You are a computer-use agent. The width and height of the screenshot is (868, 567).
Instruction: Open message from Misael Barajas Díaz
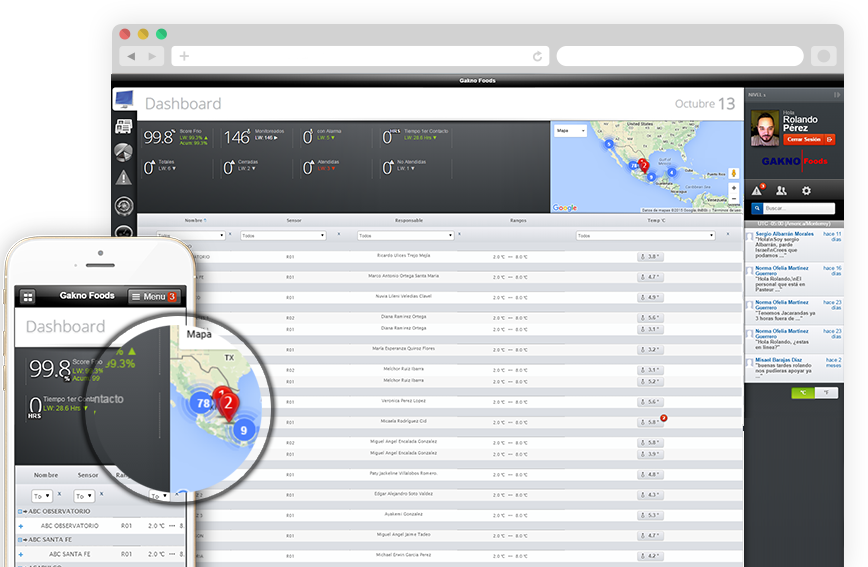click(x=794, y=368)
